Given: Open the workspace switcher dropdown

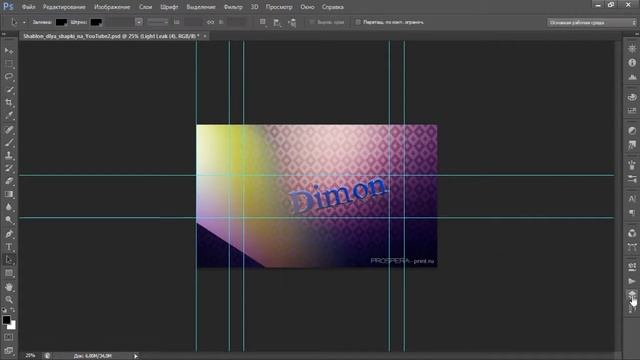Looking at the screenshot, I should tap(591, 22).
